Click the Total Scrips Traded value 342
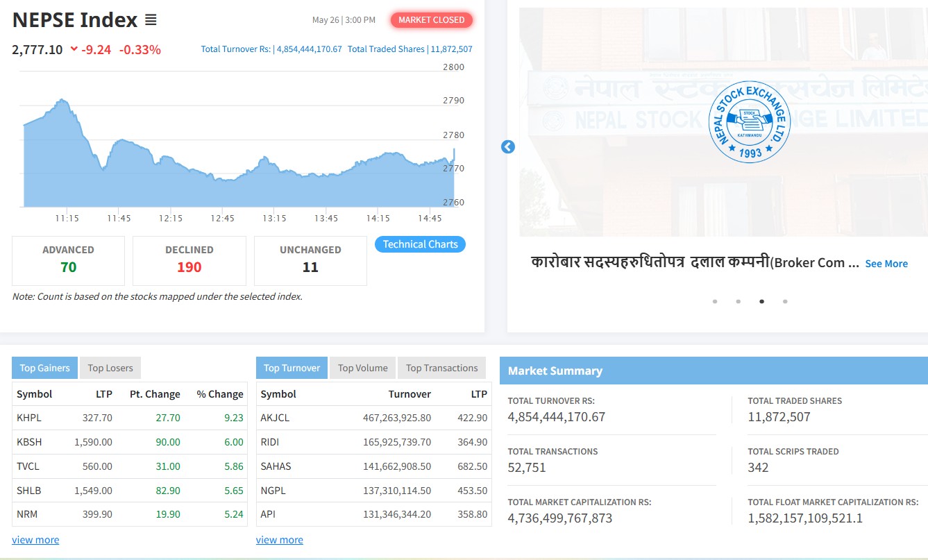Screen dimensions: 928x560 pos(758,468)
